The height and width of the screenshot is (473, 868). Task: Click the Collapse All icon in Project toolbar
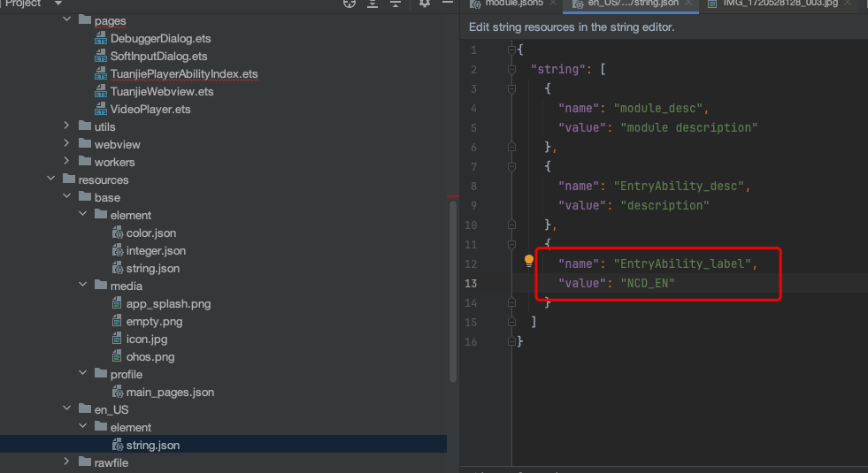[396, 4]
